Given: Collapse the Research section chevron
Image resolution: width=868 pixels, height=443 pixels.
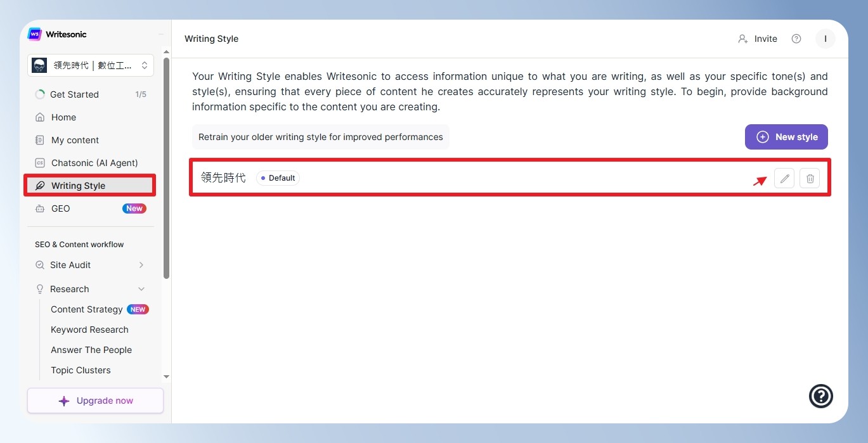Looking at the screenshot, I should pyautogui.click(x=141, y=289).
